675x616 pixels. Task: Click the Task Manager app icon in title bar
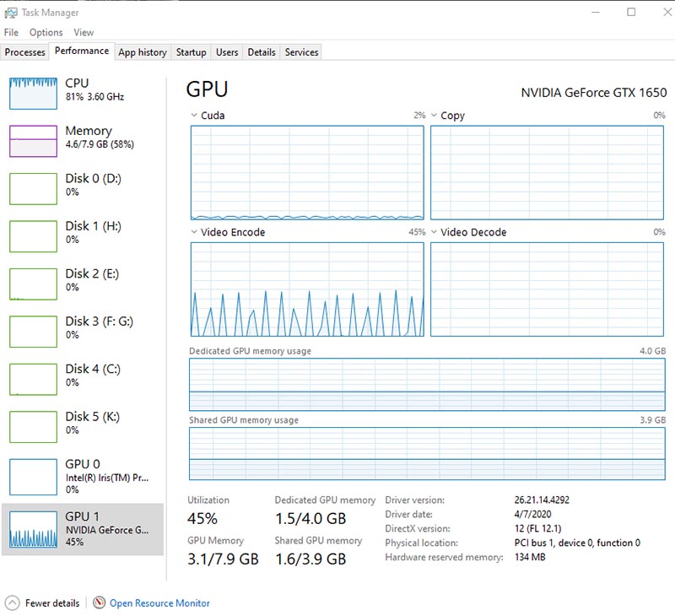coord(11,13)
